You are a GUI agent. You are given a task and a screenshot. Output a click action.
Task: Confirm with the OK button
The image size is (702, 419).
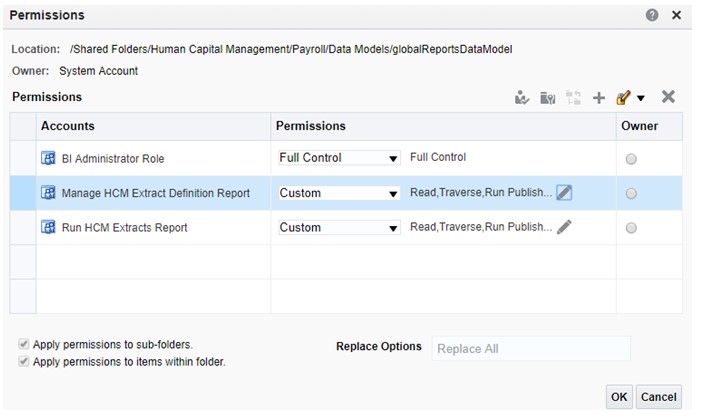619,397
